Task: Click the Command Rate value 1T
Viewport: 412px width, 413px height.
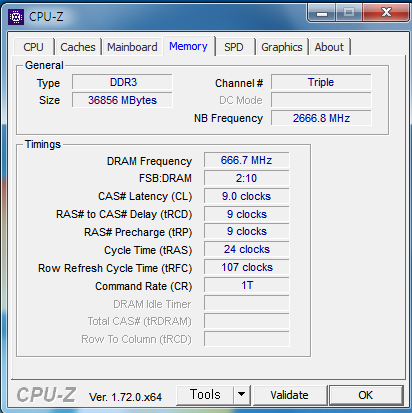Action: (247, 285)
